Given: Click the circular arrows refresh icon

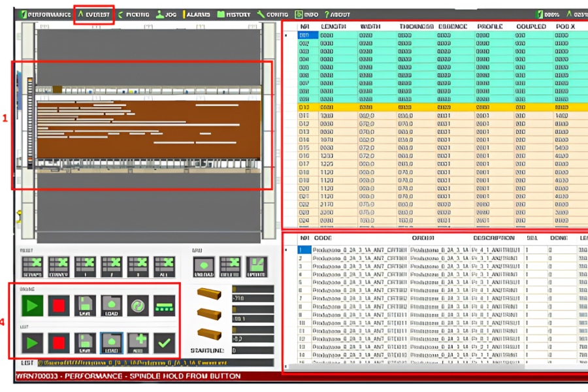Looking at the screenshot, I should tap(138, 306).
